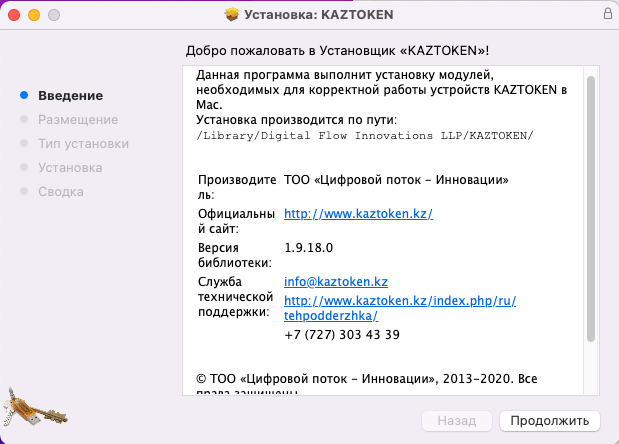Click the version number 1.9.18.0
Viewport: 619px width, 444px height.
(309, 247)
